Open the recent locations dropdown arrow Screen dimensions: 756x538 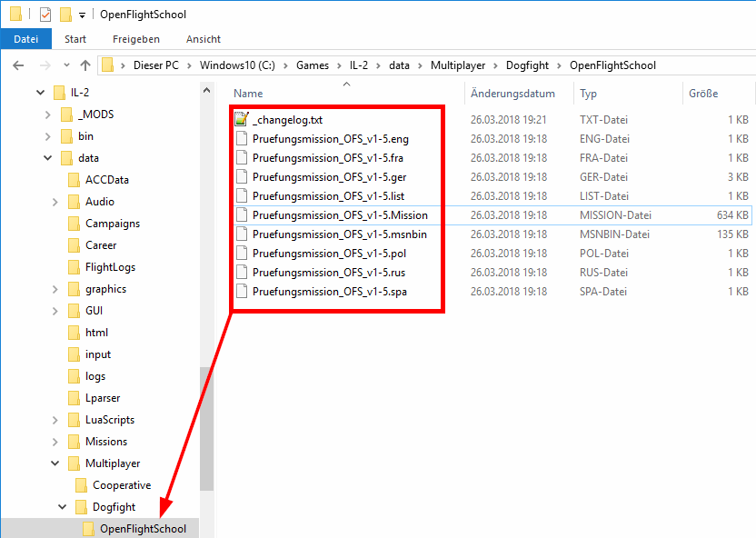point(65,65)
